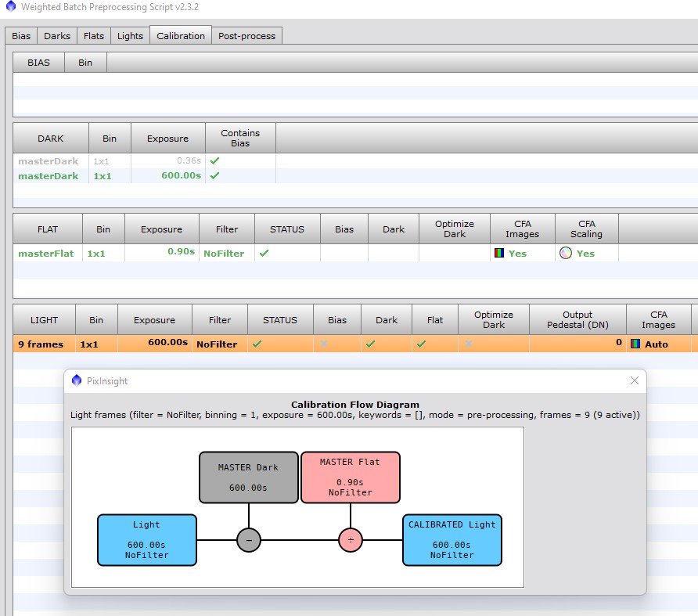Click the Calibration Flow Diagram title

point(355,405)
